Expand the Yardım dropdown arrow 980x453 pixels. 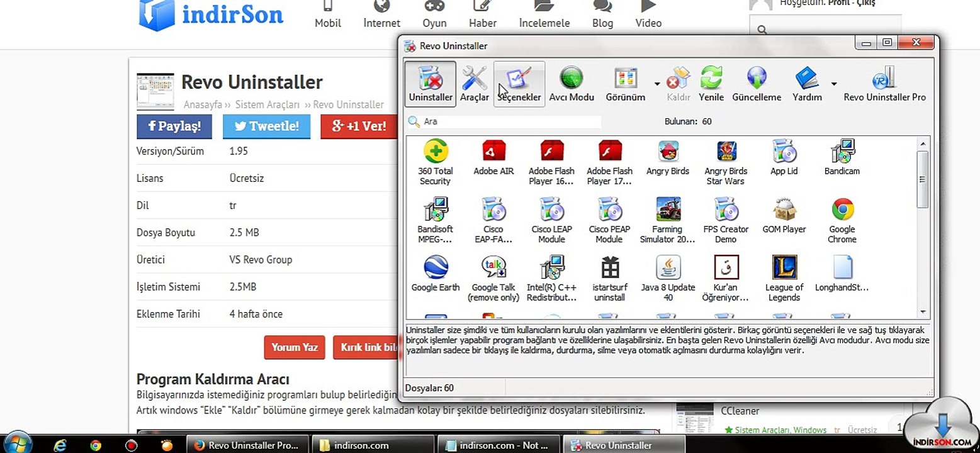pyautogui.click(x=833, y=84)
